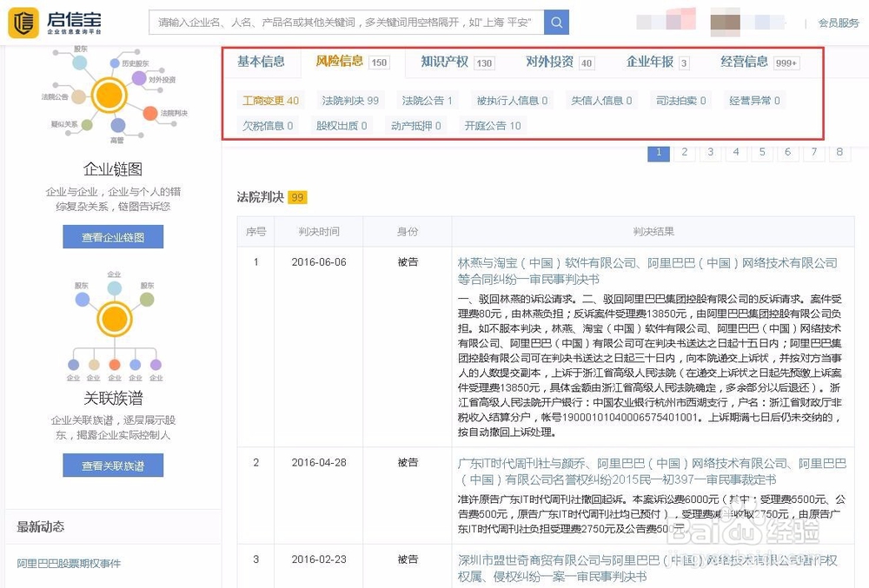Click the blurred user avatar in header
This screenshot has width=869, height=588.
[x=726, y=22]
